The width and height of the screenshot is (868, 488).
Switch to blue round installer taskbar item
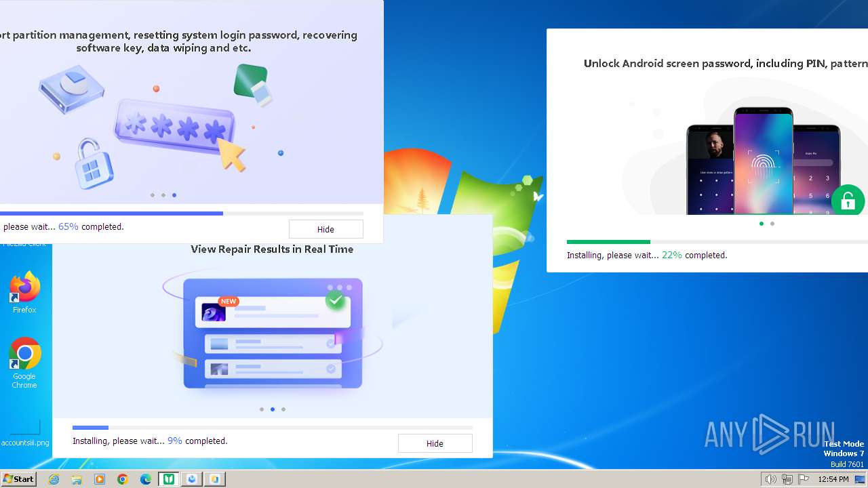click(x=192, y=479)
